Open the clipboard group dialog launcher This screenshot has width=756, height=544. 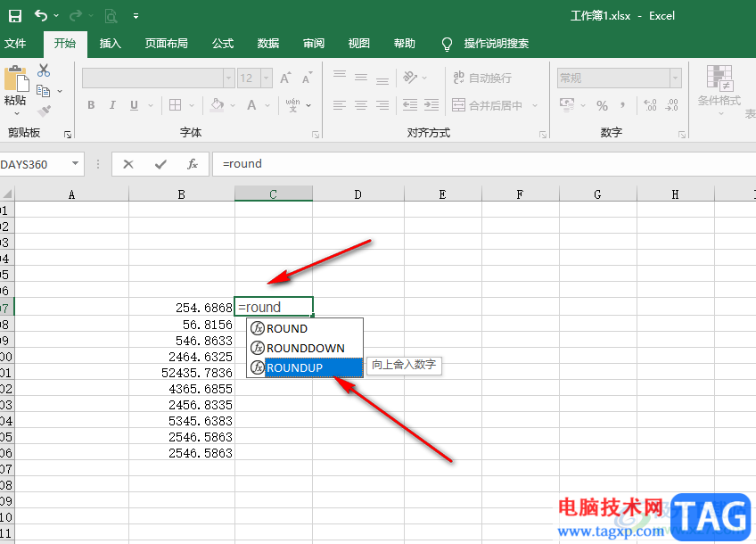(68, 135)
